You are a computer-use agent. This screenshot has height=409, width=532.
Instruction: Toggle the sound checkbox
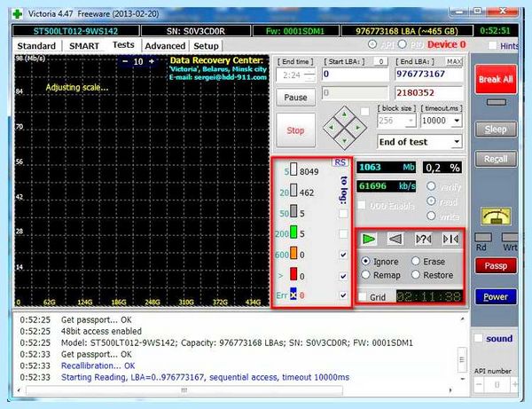(x=479, y=338)
